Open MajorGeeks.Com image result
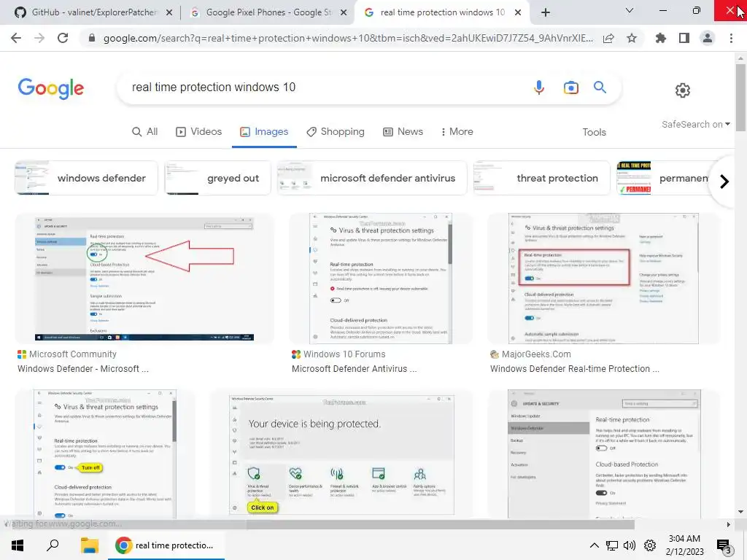The image size is (747, 560). [603, 279]
